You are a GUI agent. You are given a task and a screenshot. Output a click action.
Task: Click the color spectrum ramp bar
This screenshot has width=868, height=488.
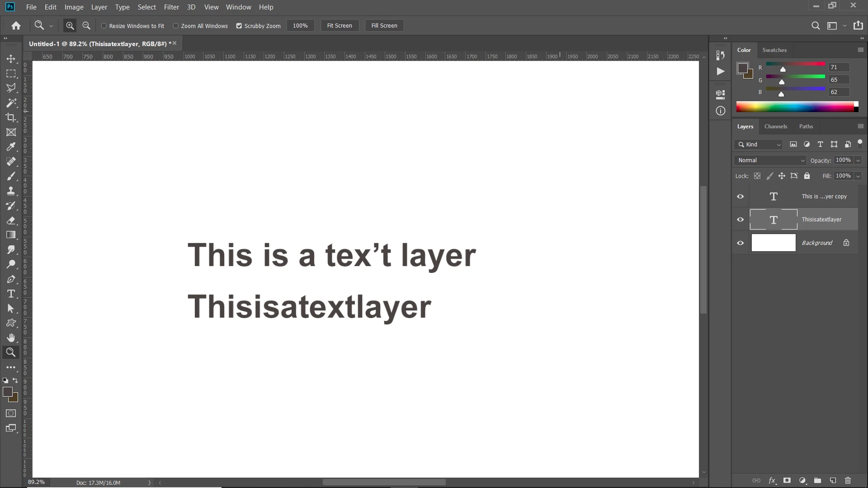coord(795,107)
